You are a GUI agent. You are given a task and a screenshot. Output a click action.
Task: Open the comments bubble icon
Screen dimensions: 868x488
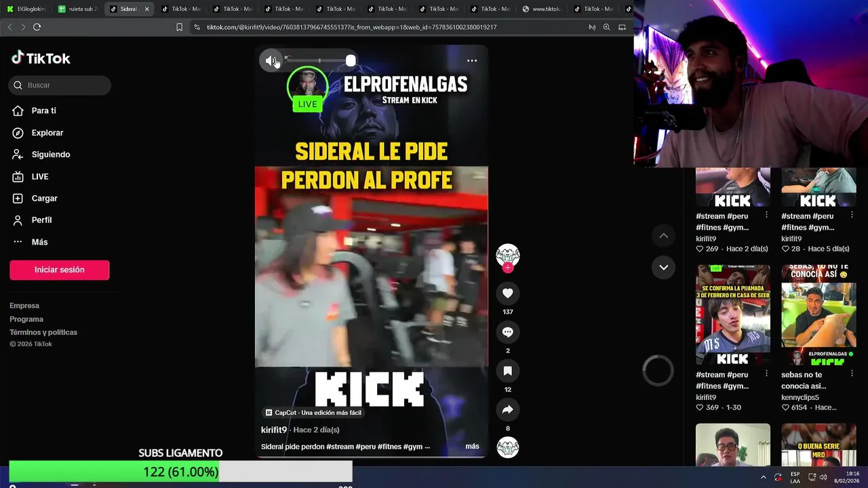507,332
